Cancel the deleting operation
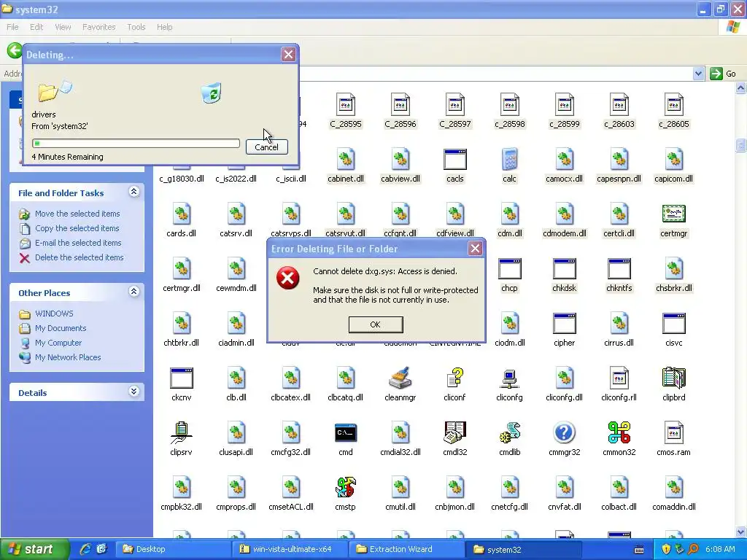The width and height of the screenshot is (747, 560). [x=266, y=147]
